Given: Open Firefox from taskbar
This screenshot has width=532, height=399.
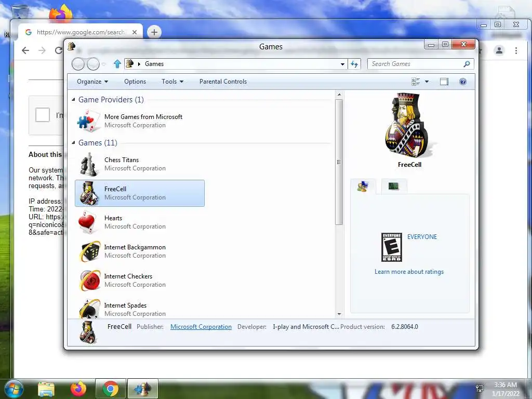Looking at the screenshot, I should [78, 389].
